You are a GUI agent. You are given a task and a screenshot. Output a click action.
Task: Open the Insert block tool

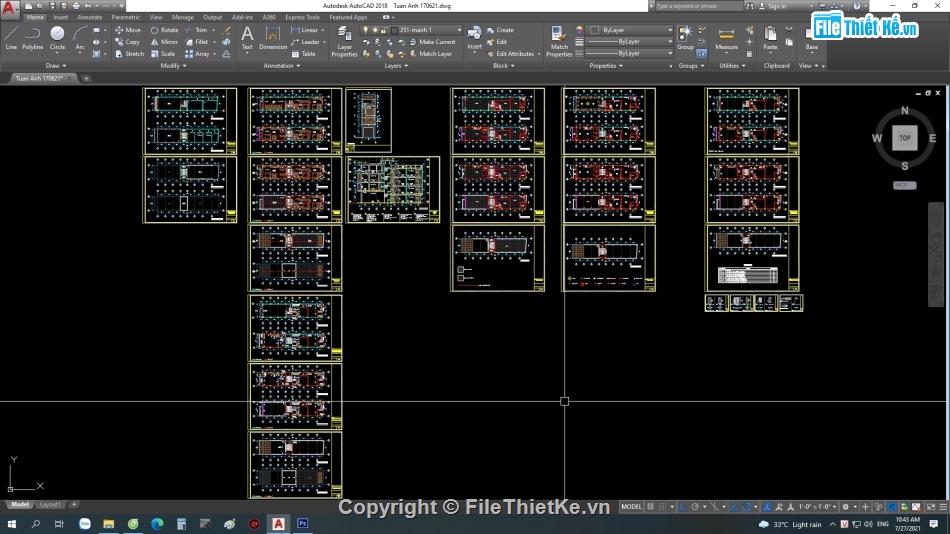point(474,38)
